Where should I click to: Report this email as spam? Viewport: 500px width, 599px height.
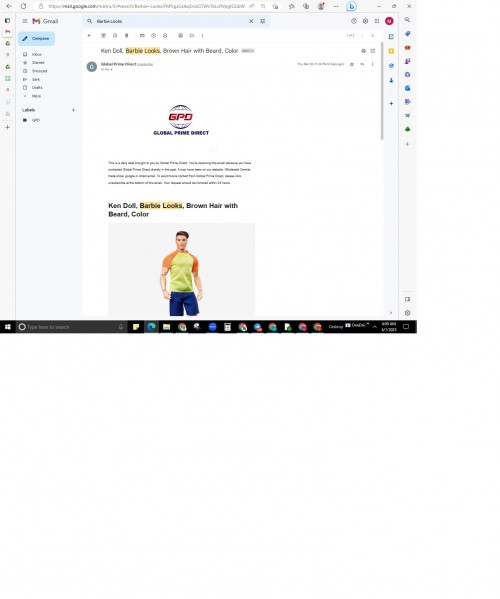click(115, 36)
